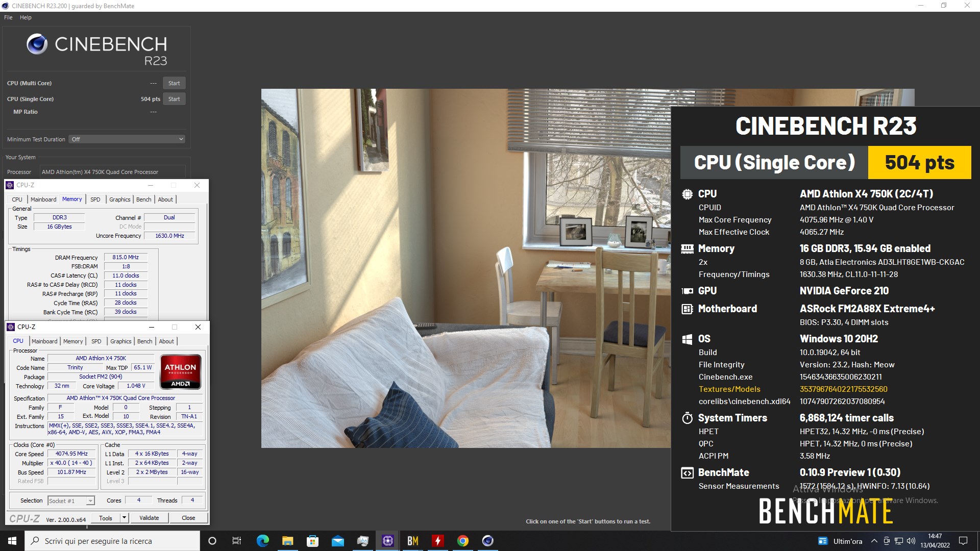Click the DRAM Frequency value 815.0 MHz

[x=126, y=257]
